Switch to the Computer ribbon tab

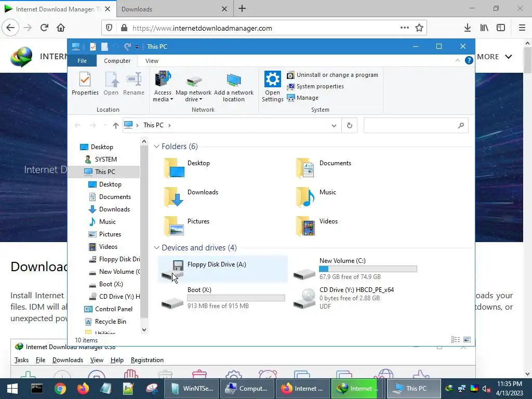point(117,61)
